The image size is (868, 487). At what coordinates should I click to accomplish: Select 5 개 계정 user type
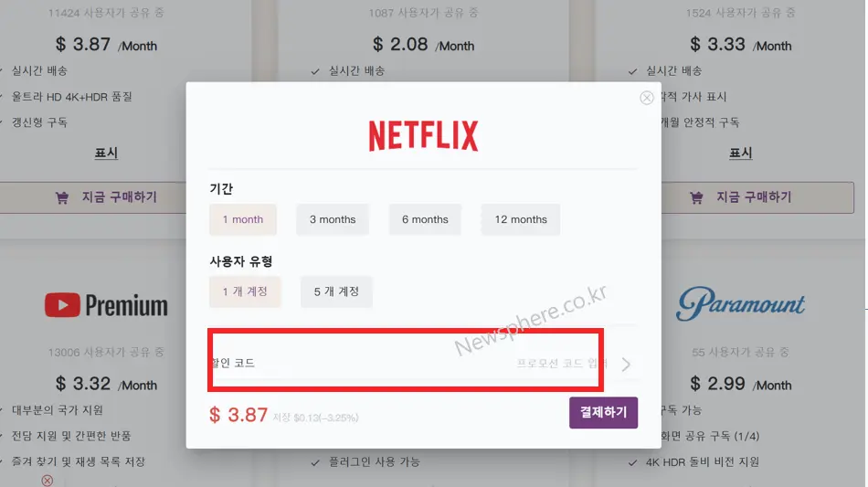coord(336,291)
